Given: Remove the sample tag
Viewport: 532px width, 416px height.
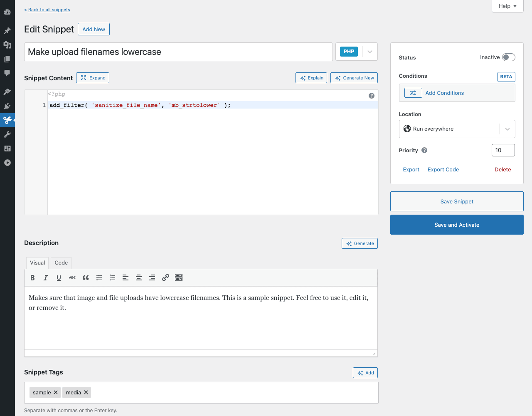Looking at the screenshot, I should tap(56, 392).
